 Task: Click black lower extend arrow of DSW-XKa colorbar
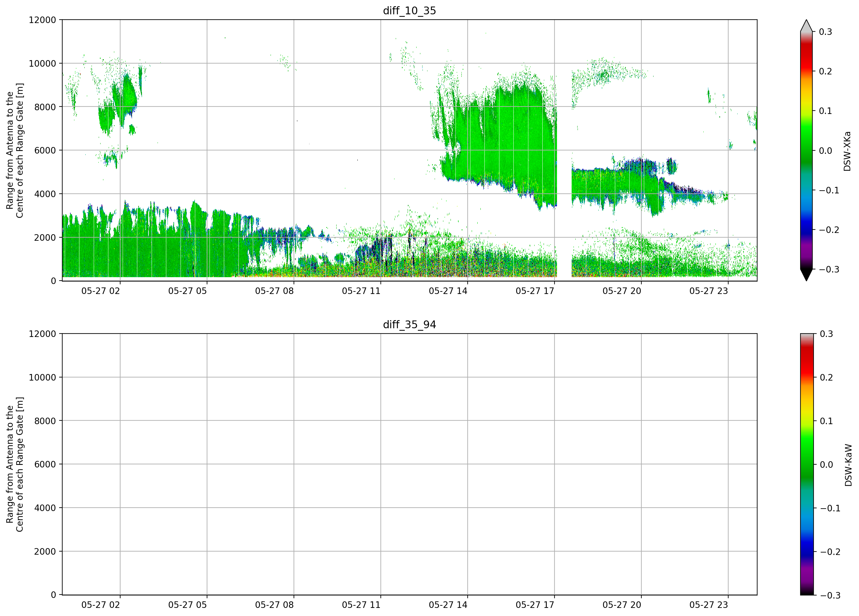pos(806,275)
